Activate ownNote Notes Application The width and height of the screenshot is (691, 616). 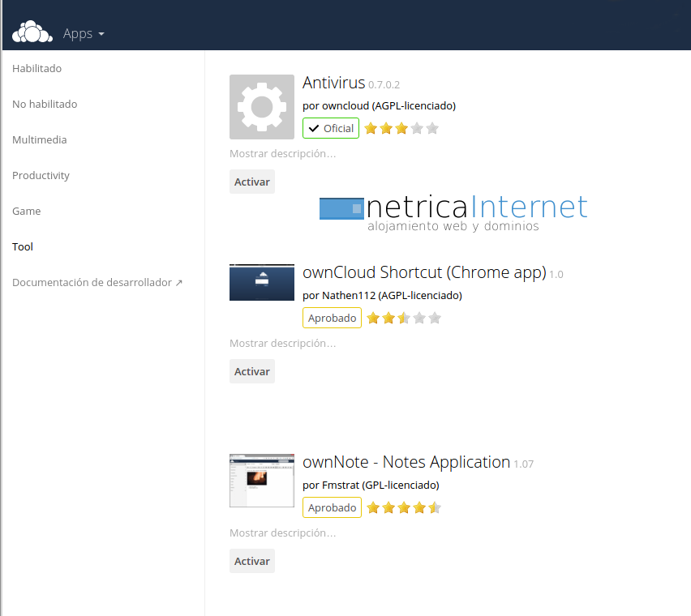pos(252,561)
